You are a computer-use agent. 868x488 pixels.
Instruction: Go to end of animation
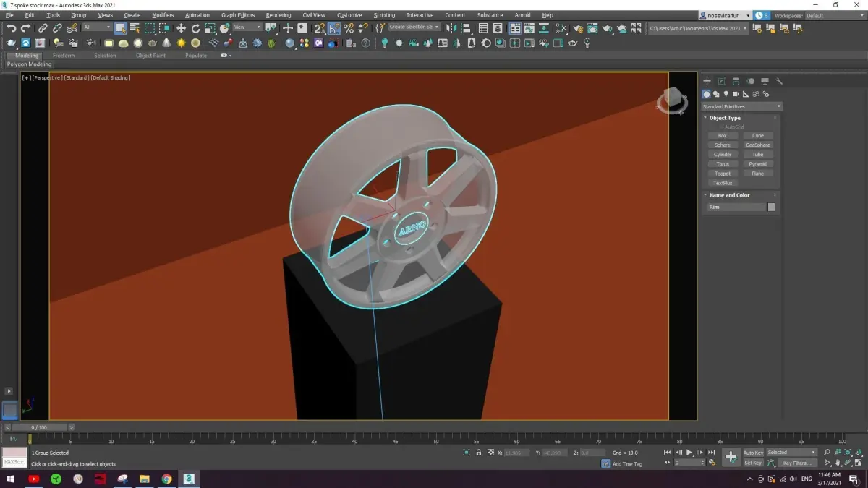click(x=711, y=453)
